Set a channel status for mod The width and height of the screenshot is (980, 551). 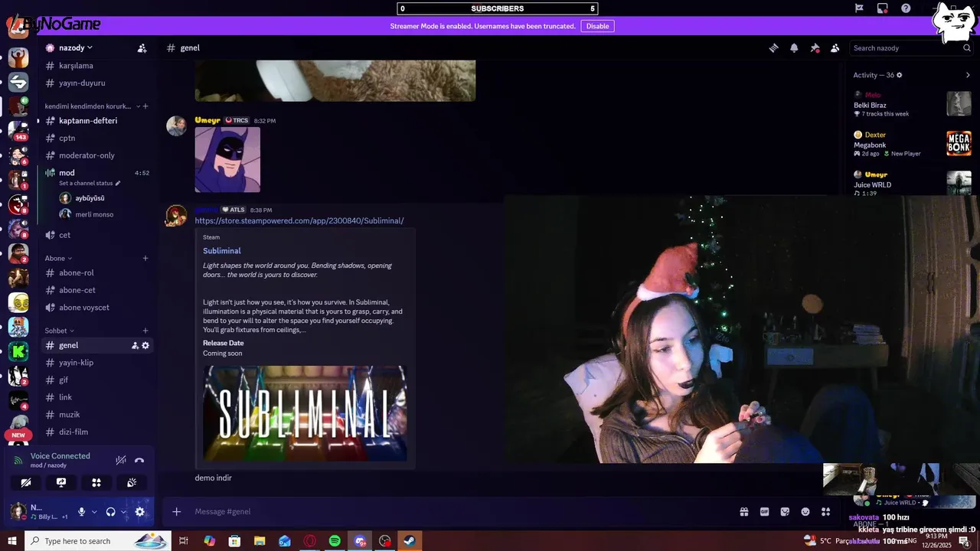(x=90, y=184)
